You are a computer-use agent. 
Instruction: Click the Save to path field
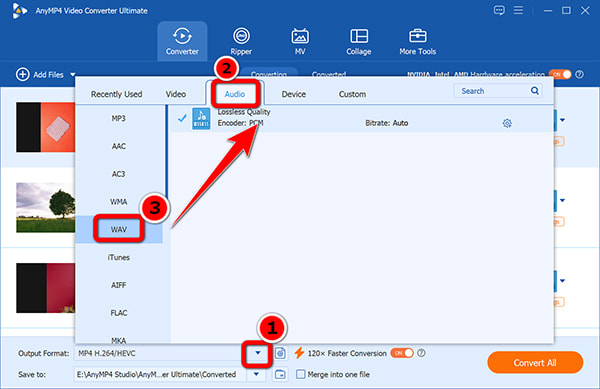click(x=161, y=374)
